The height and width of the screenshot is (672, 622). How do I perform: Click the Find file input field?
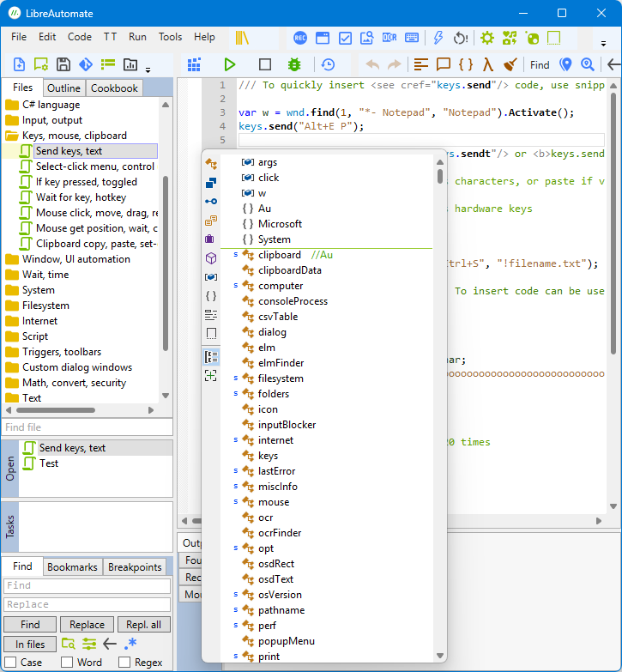tap(87, 427)
